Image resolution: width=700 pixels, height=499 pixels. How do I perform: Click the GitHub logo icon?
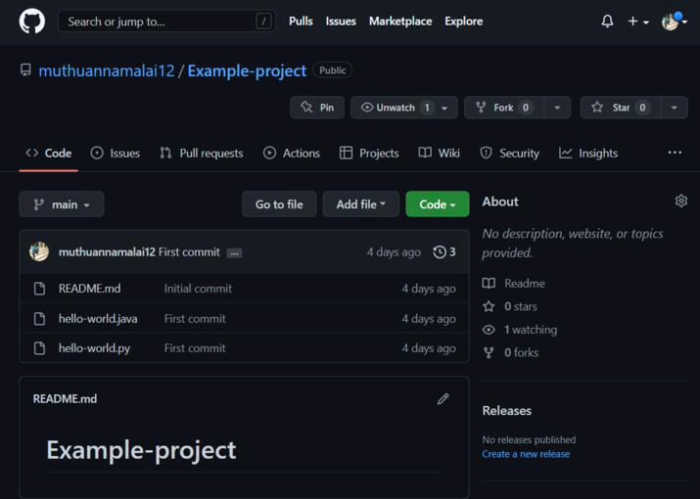[x=32, y=21]
